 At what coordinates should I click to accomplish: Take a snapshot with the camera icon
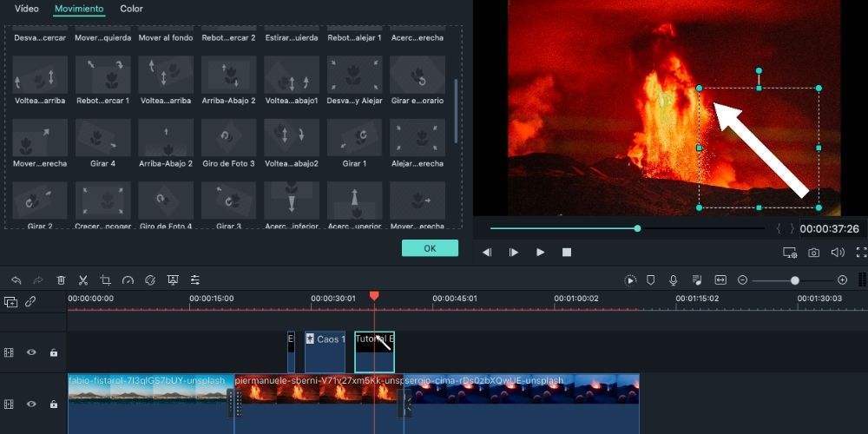(x=813, y=253)
